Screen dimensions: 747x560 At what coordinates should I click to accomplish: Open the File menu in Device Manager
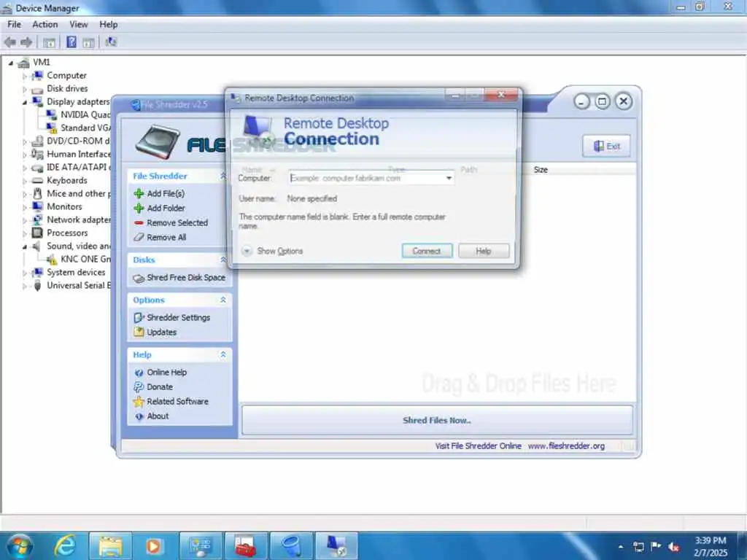click(15, 24)
